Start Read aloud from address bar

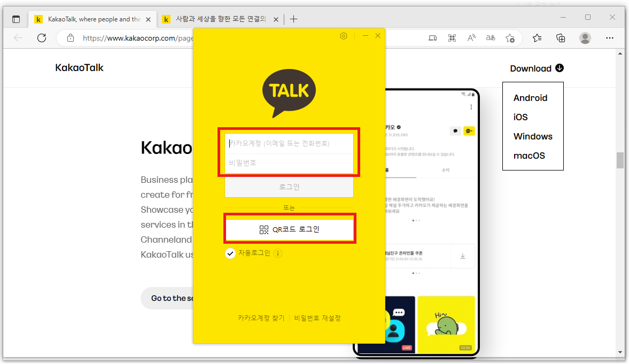tap(471, 38)
